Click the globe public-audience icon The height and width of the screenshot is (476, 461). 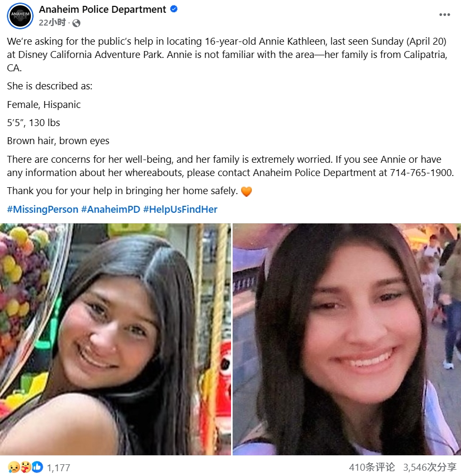76,23
